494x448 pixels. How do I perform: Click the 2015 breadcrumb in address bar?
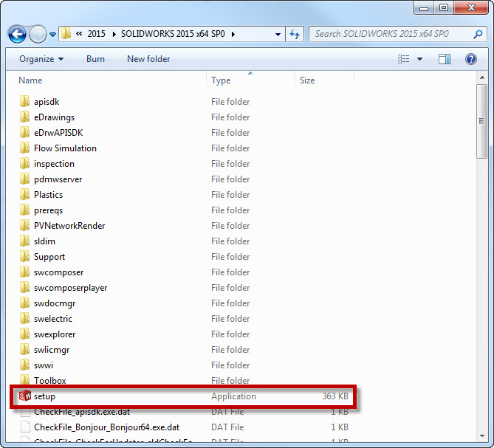pos(97,34)
